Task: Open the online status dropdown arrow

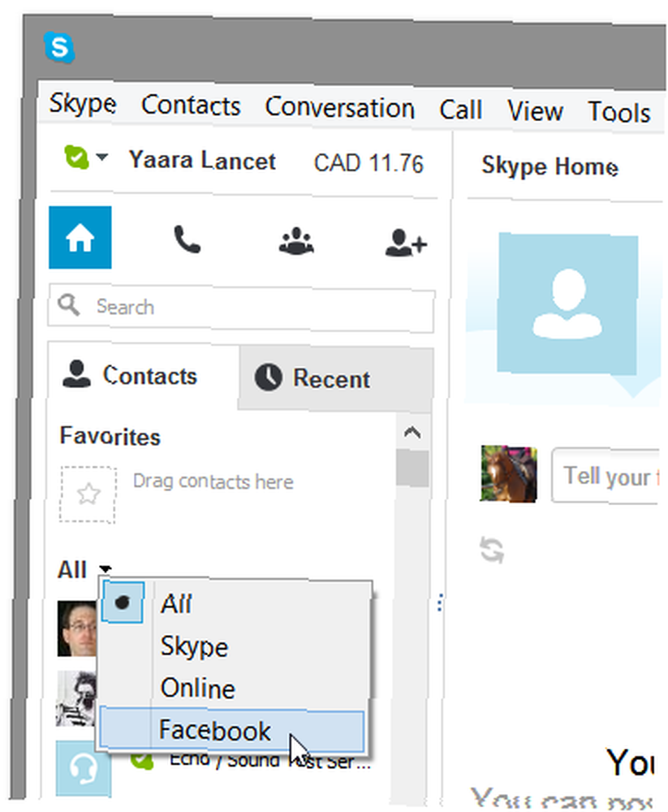Action: pos(101,158)
